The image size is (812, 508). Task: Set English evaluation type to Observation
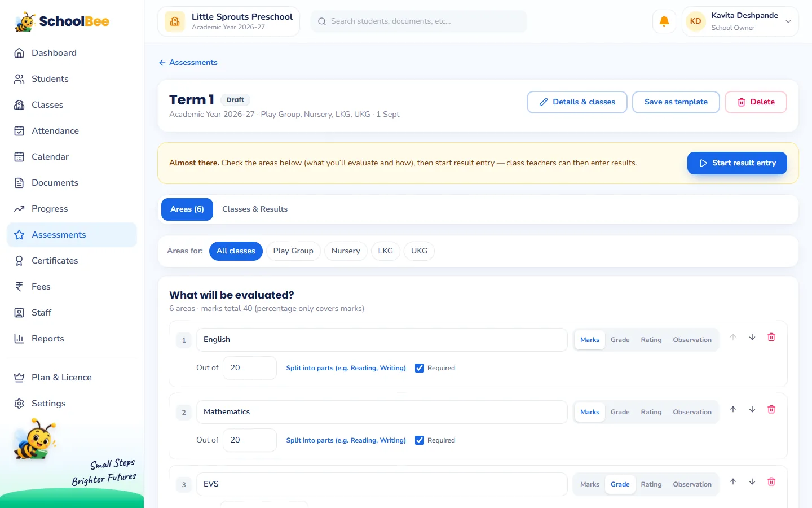692,340
